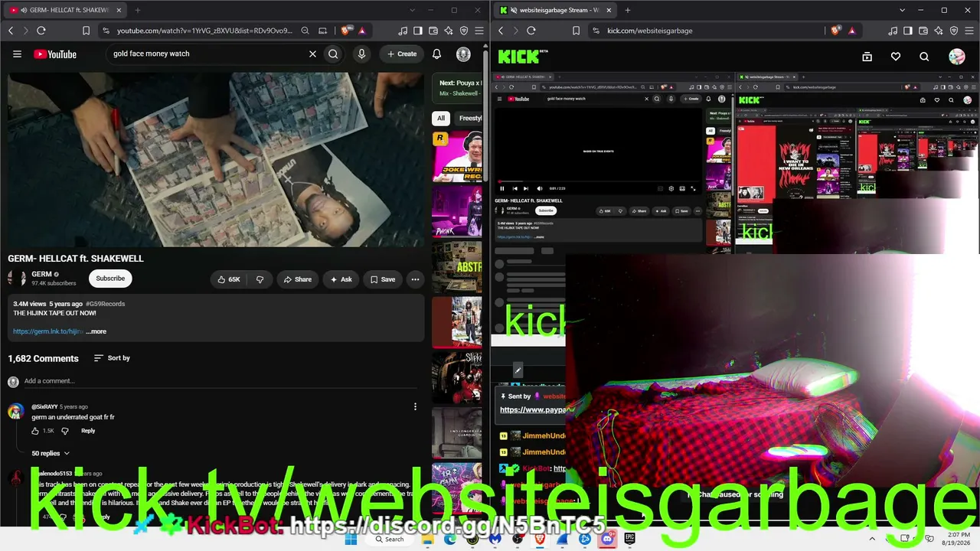Image resolution: width=980 pixels, height=551 pixels.
Task: Open a new tab in the YouTube window
Action: click(138, 10)
